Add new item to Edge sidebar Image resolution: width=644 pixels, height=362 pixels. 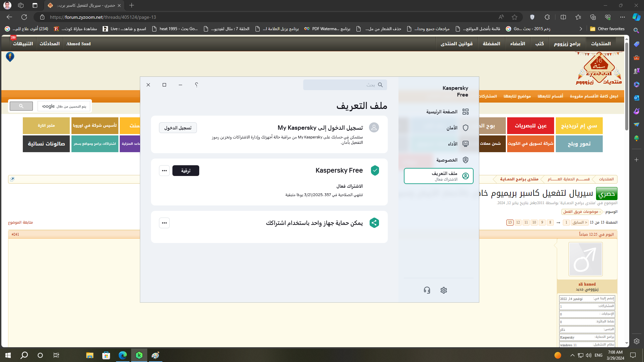(x=636, y=160)
